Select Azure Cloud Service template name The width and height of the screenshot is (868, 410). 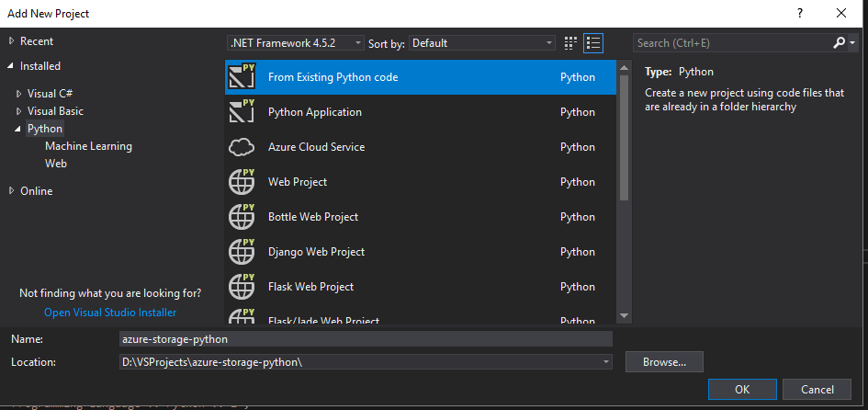[317, 147]
